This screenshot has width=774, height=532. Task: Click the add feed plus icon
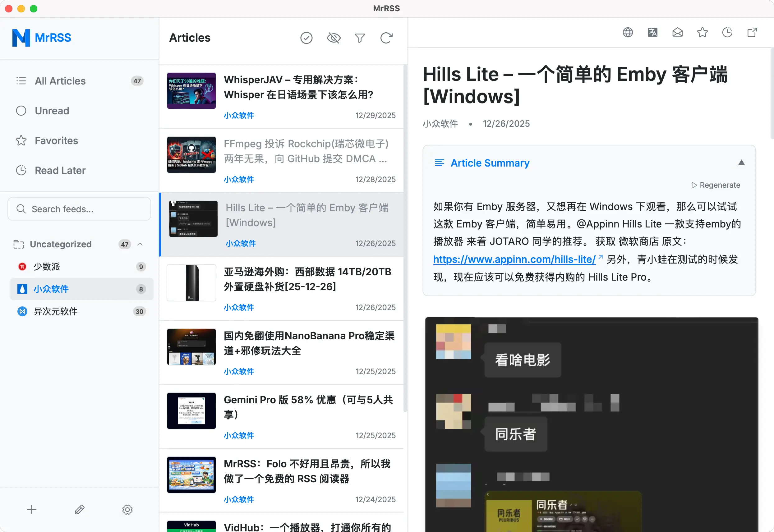32,509
